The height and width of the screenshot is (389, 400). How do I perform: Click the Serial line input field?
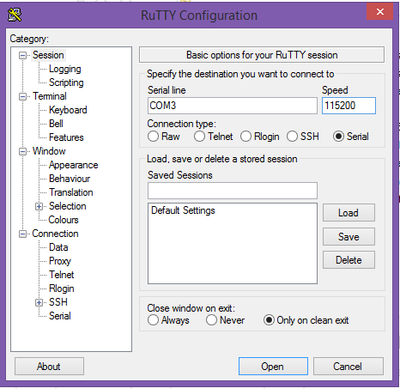coord(232,106)
